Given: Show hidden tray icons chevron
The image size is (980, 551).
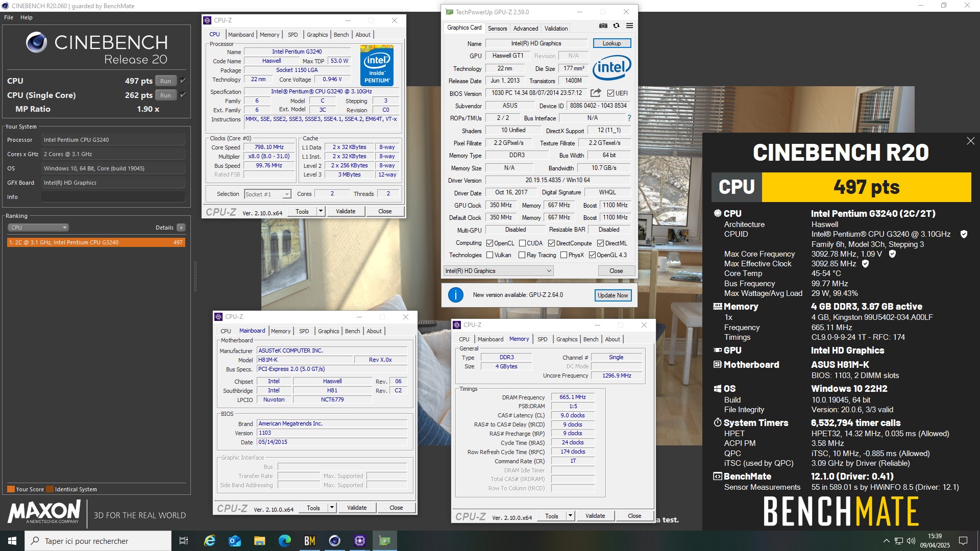Looking at the screenshot, I should point(887,541).
